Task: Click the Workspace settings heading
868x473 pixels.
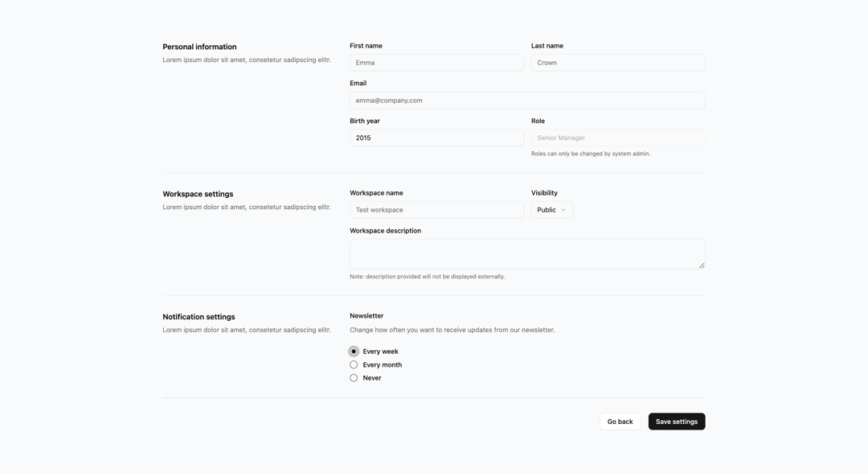Action: point(198,195)
